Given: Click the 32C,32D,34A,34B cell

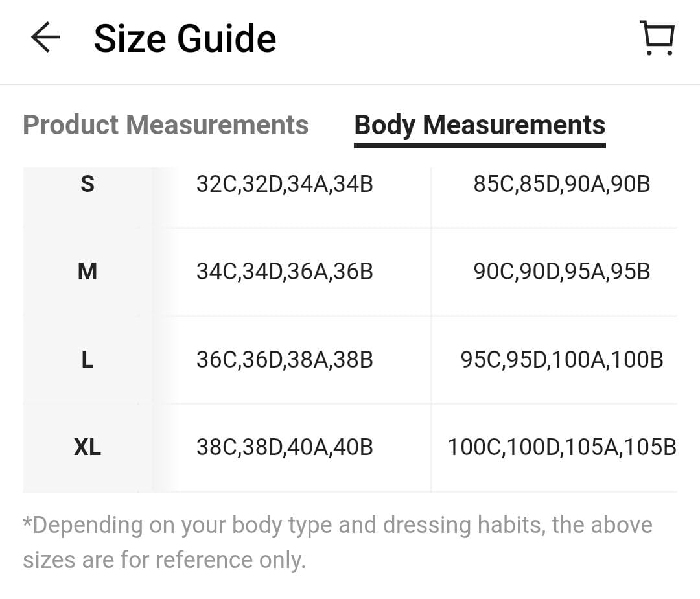Looking at the screenshot, I should pos(285,184).
